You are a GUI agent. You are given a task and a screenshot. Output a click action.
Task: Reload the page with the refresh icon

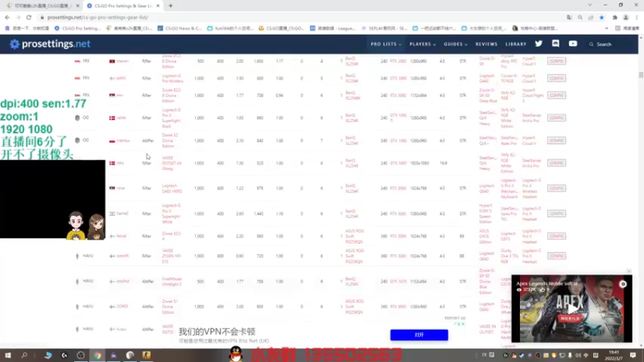[29, 17]
